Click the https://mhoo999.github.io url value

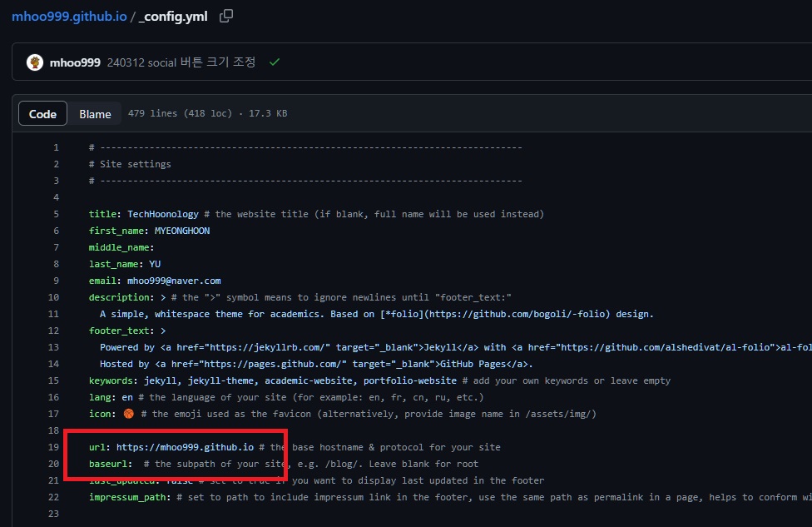185,447
